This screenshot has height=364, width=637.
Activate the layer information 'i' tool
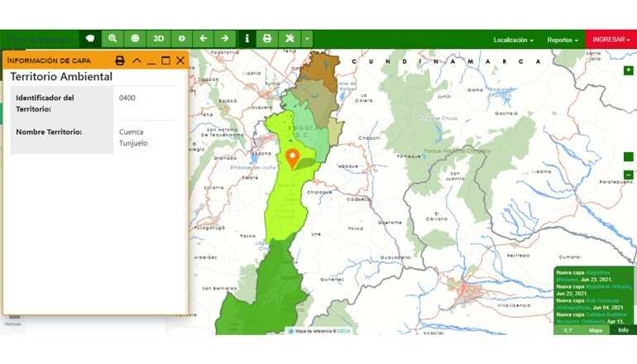[x=247, y=39]
